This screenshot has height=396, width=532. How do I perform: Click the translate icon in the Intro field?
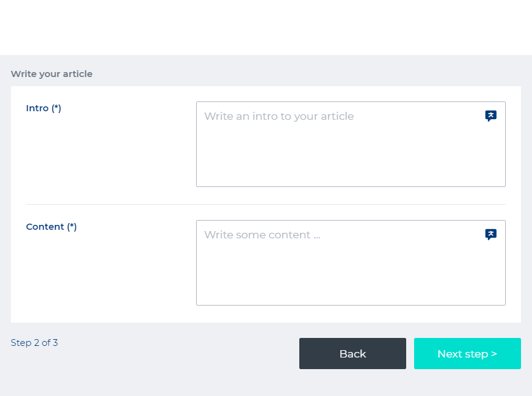tap(490, 116)
